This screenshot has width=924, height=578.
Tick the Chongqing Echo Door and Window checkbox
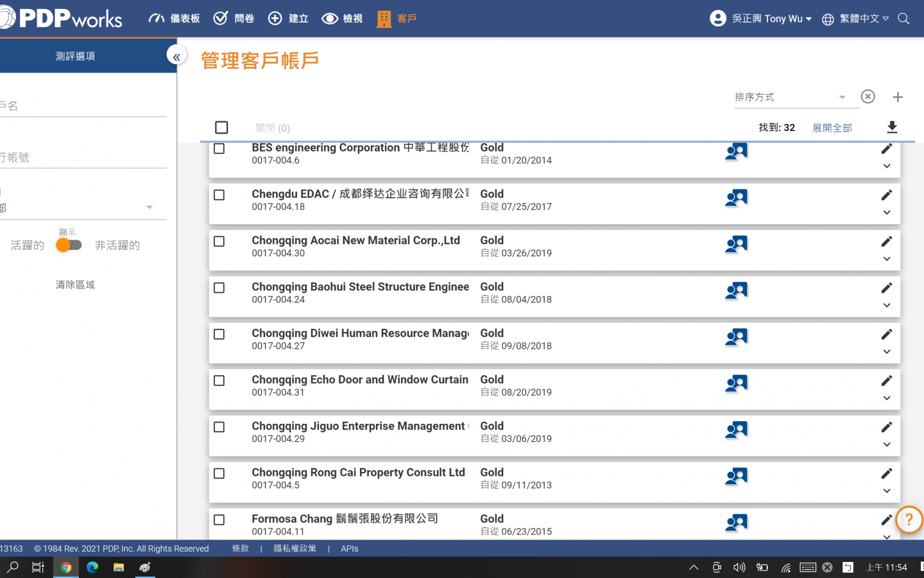(x=219, y=380)
